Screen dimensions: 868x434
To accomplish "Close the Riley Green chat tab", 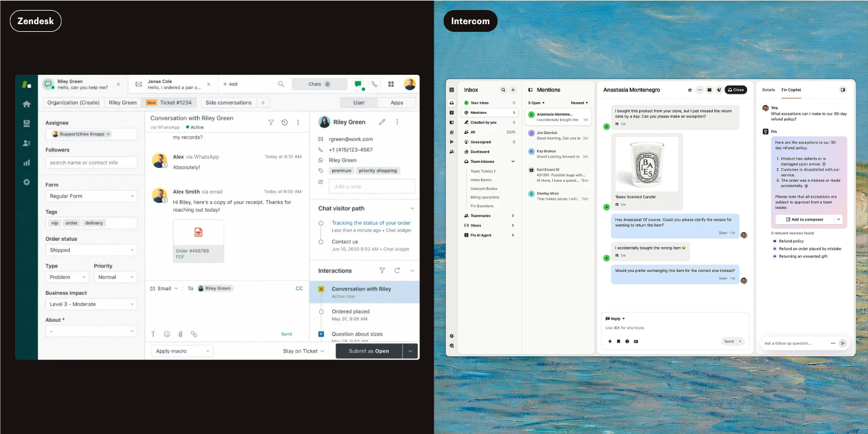I will (x=118, y=84).
